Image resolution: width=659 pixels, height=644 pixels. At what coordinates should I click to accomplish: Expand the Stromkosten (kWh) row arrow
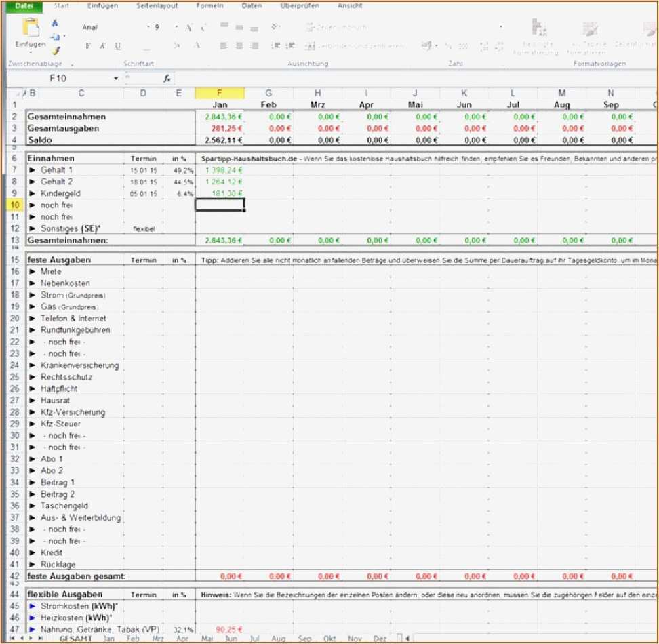pos(32,606)
